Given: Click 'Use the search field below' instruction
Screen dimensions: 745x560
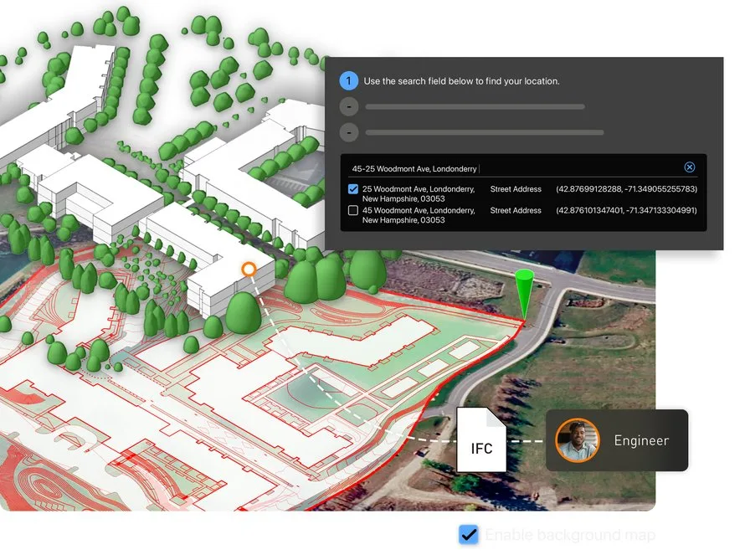Looking at the screenshot, I should (461, 81).
